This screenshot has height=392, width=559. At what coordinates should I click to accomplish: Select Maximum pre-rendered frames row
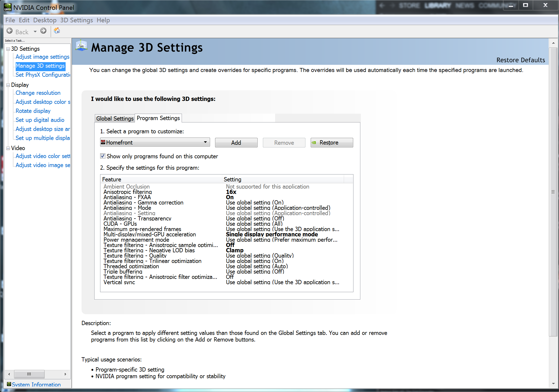(227, 229)
